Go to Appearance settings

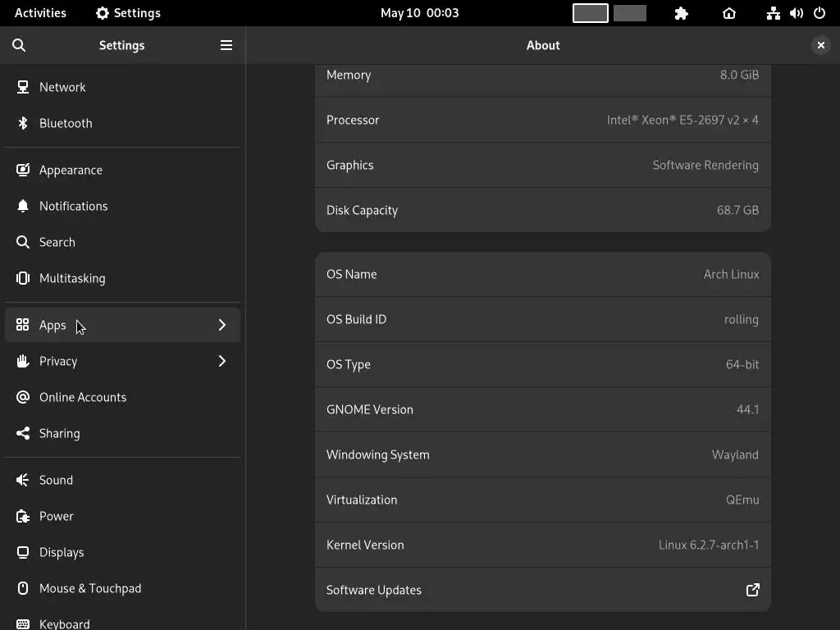pyautogui.click(x=123, y=170)
